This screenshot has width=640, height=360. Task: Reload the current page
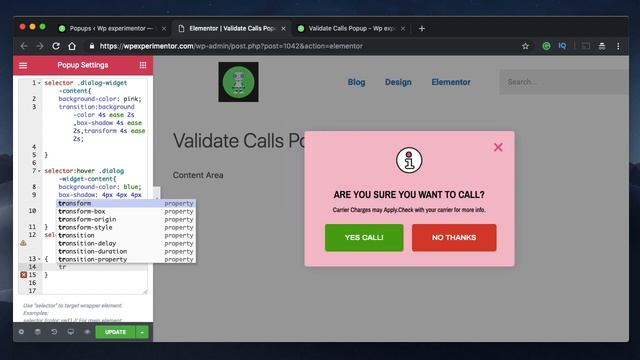tap(56, 46)
